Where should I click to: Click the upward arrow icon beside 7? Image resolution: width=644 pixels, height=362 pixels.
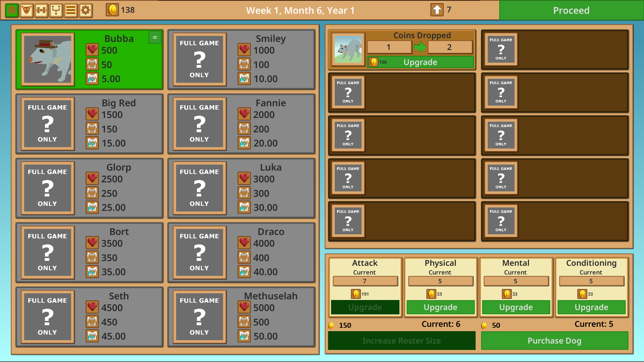[436, 10]
